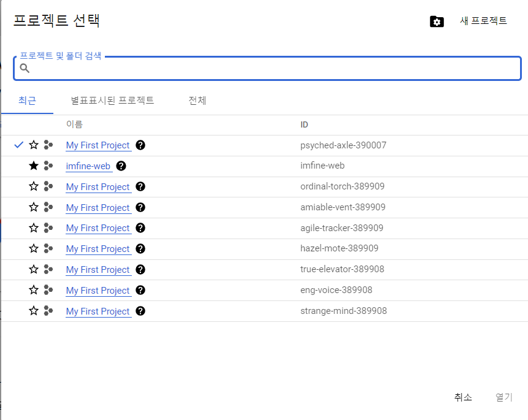Screen dimensions: 528x420
Task: Switch to the 별표표시된 프로젝트 tab
Action: (x=112, y=101)
